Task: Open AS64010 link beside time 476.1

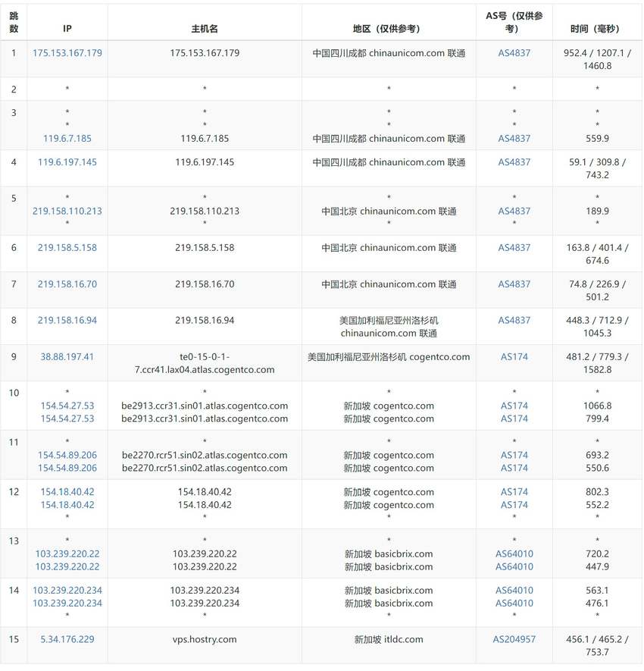Action: click(x=514, y=604)
